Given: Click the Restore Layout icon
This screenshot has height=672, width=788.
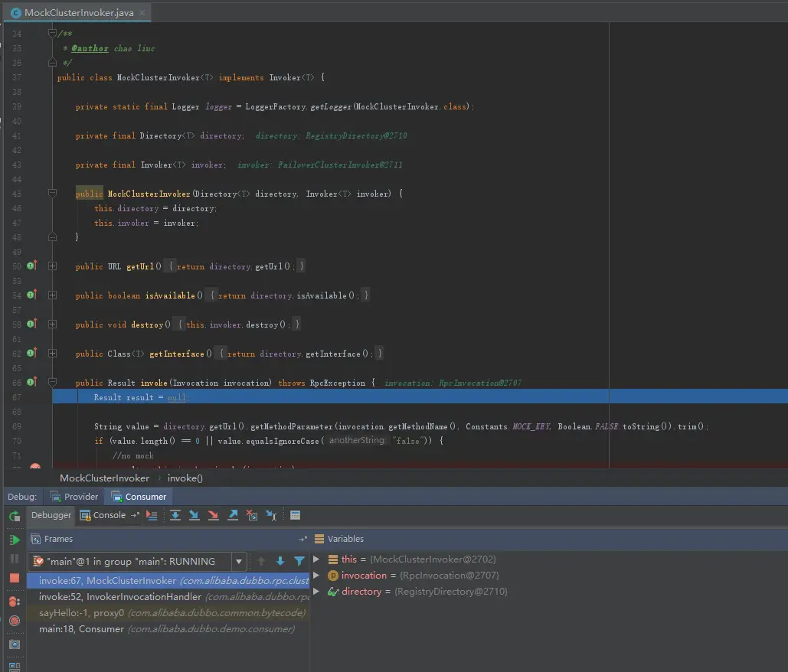Looking at the screenshot, I should coord(15,667).
